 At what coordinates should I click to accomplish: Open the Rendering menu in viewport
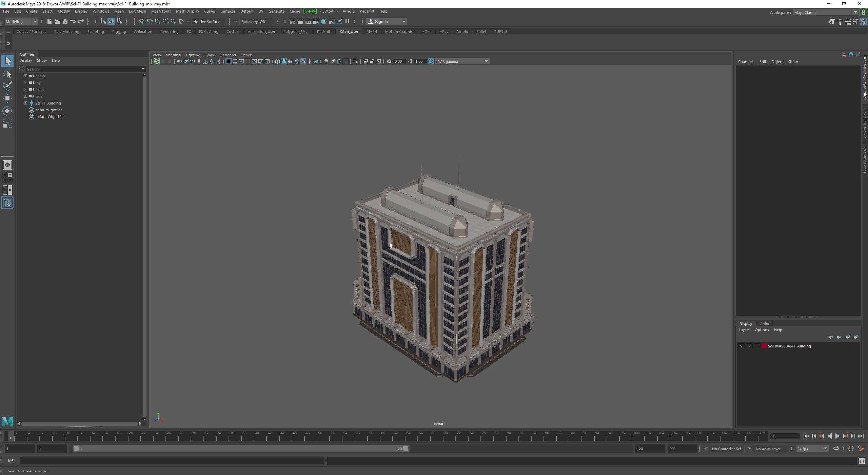[229, 54]
